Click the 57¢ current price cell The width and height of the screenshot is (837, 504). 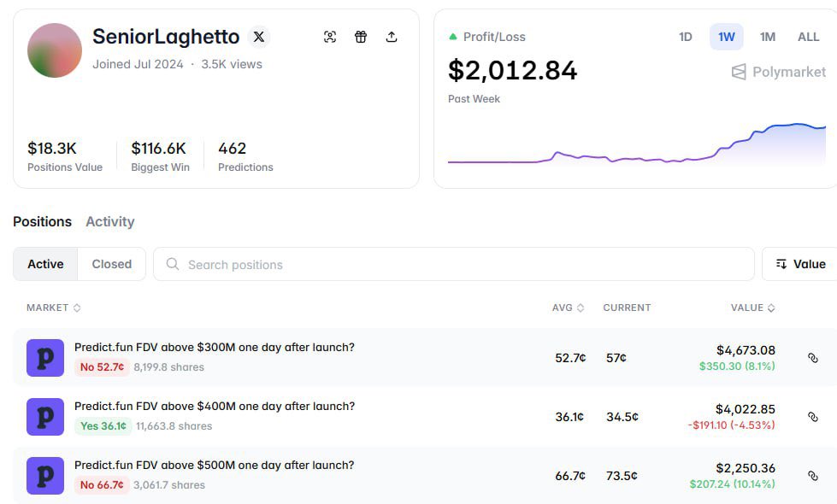coord(616,358)
